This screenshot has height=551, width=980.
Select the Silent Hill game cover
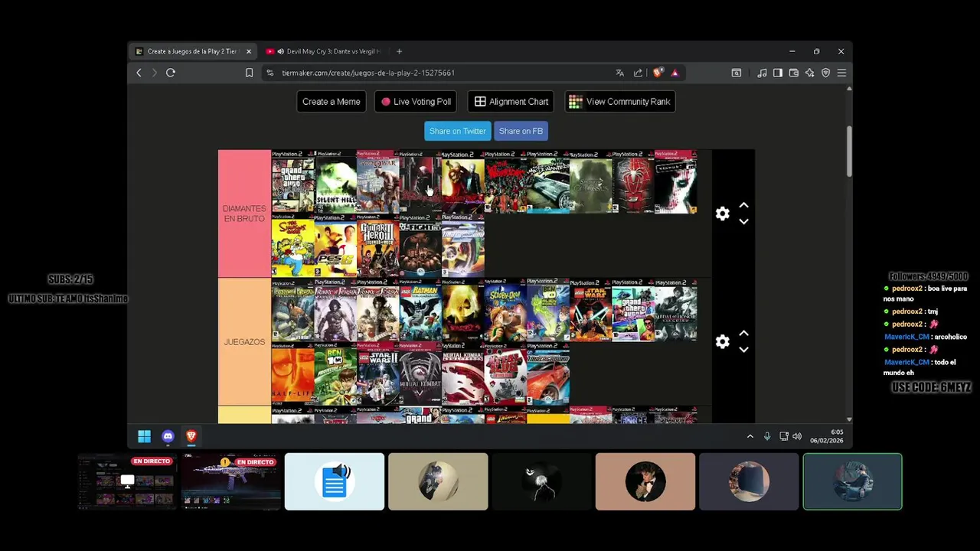click(x=335, y=182)
